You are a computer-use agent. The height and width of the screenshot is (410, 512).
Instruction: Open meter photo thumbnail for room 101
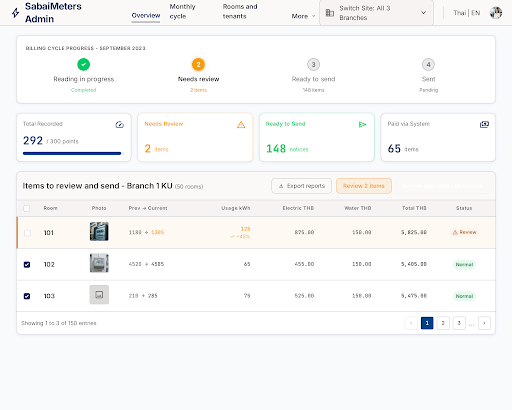99,231
